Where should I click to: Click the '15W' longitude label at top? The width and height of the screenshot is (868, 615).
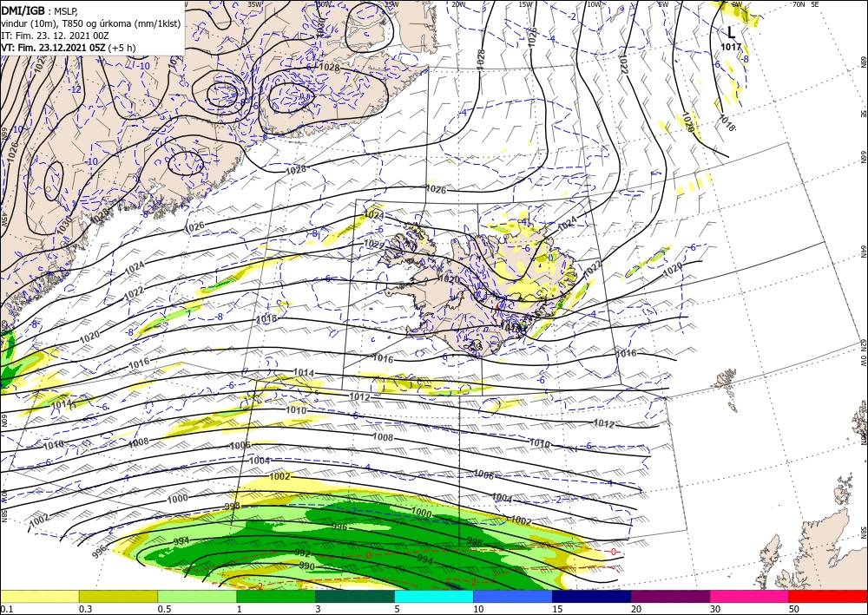[x=525, y=4]
